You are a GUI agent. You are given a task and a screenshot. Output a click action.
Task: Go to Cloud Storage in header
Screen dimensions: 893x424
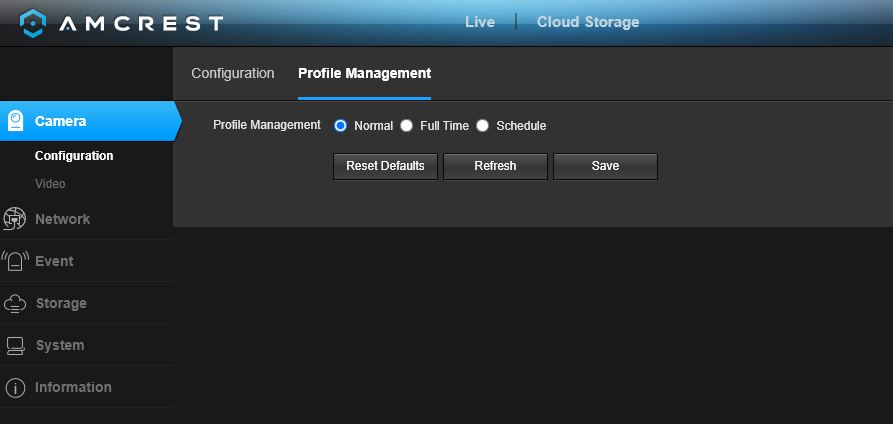tap(588, 22)
